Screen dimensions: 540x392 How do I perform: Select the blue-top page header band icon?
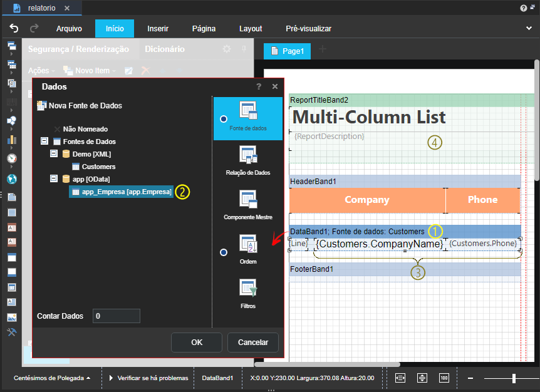pos(12,257)
